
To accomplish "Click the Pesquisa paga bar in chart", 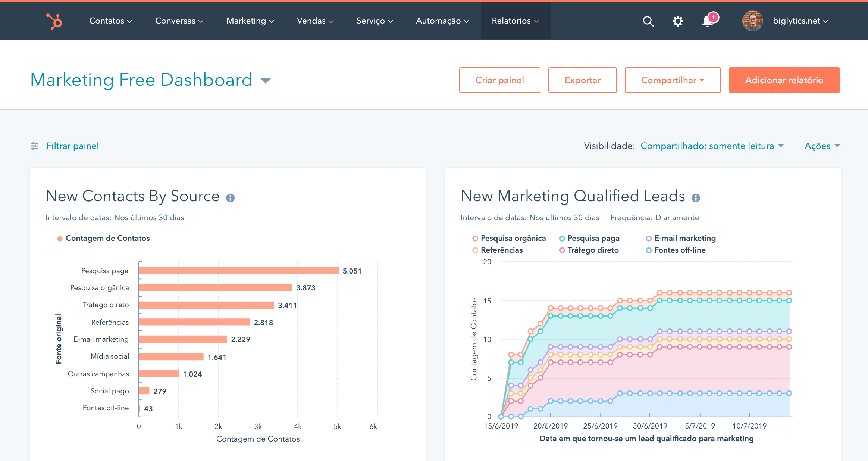I will click(239, 271).
